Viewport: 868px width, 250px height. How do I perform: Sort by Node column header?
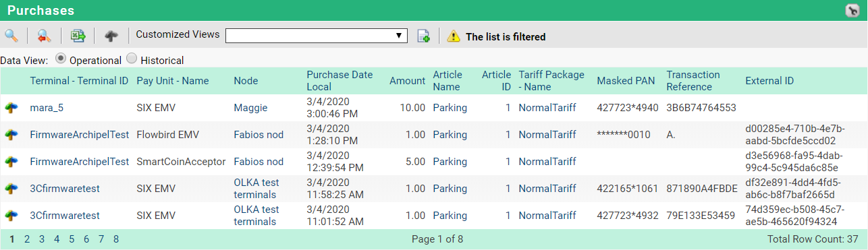point(246,81)
